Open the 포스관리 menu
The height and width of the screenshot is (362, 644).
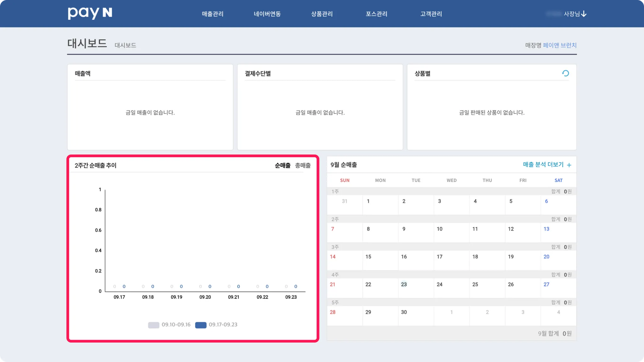coord(376,14)
